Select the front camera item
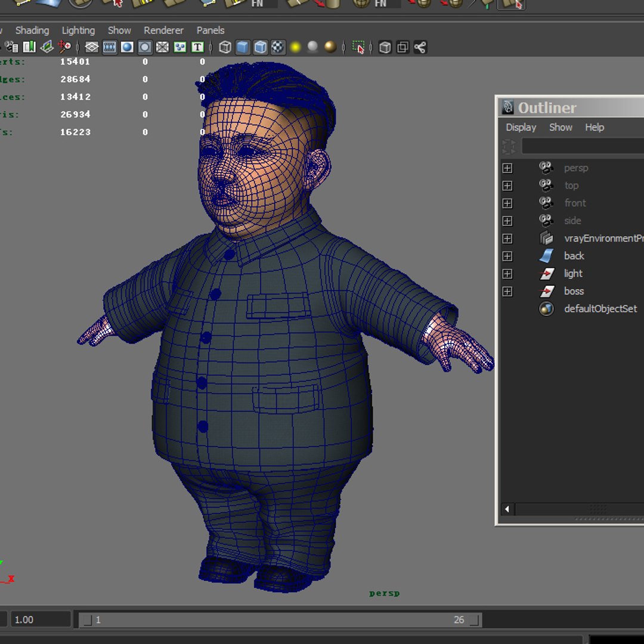The image size is (644, 644). 575,203
